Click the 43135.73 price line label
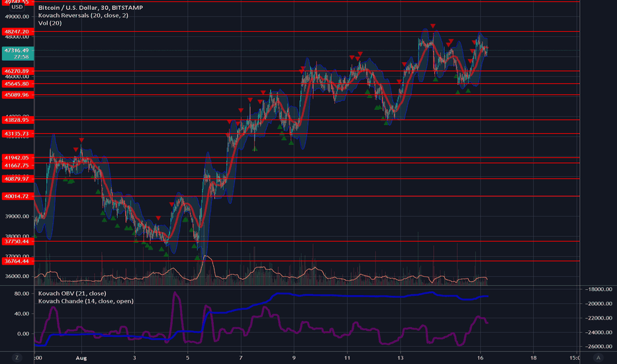This screenshot has width=617, height=364. [x=17, y=134]
